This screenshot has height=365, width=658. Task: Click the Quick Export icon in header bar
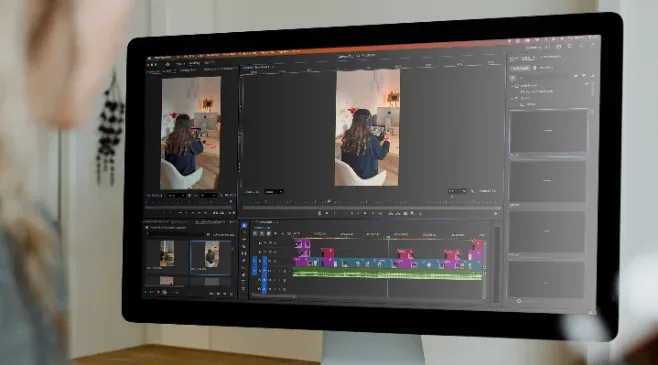click(559, 46)
